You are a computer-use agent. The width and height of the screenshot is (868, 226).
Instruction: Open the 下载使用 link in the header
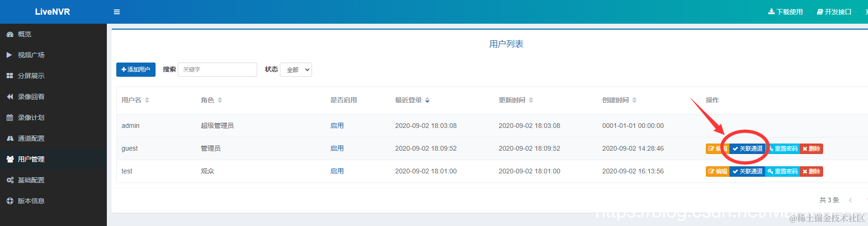click(785, 12)
